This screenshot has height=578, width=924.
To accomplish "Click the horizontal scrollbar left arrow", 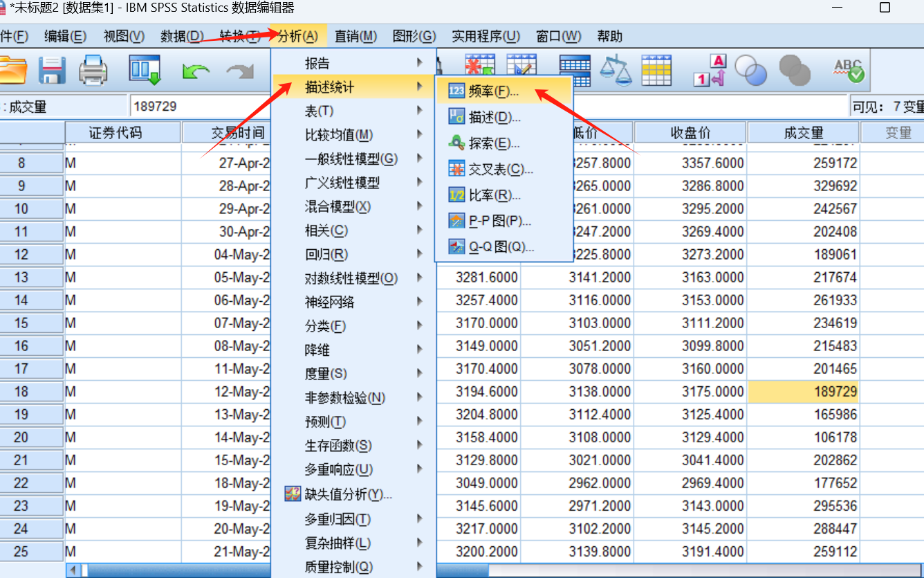I will pyautogui.click(x=73, y=571).
